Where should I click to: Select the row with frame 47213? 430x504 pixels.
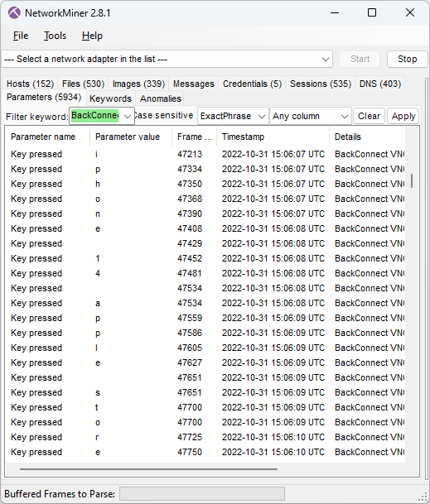pos(205,154)
